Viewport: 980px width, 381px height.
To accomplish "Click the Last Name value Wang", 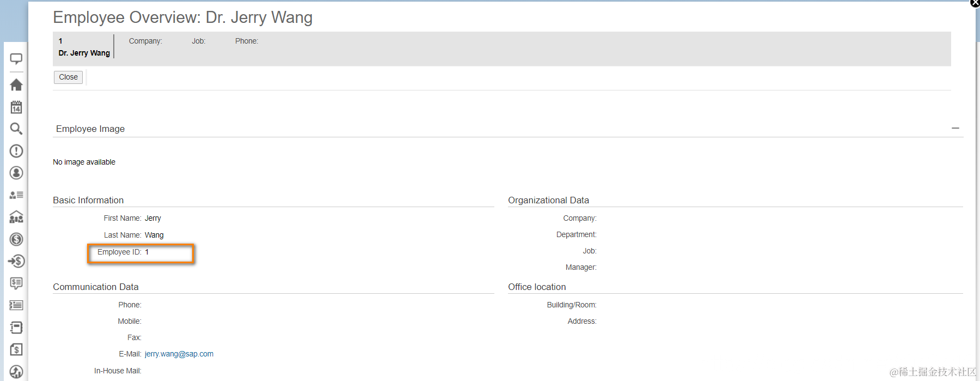I will coord(154,235).
